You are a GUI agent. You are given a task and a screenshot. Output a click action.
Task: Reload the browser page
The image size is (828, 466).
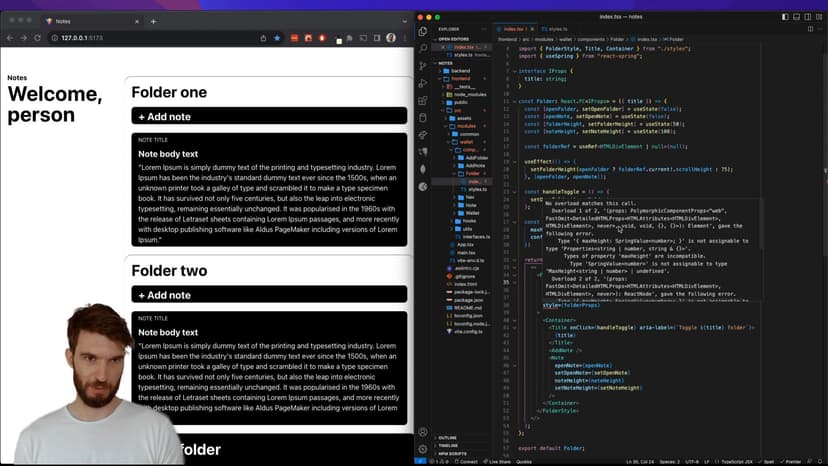[38, 38]
